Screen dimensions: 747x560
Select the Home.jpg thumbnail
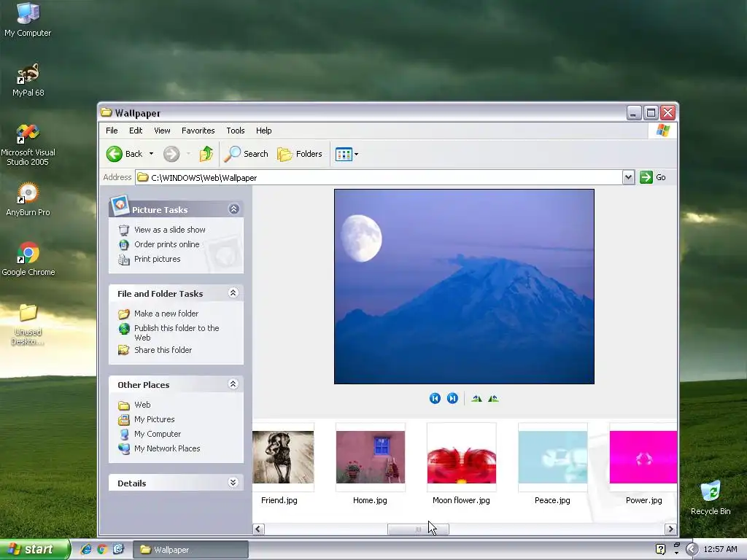pyautogui.click(x=370, y=457)
